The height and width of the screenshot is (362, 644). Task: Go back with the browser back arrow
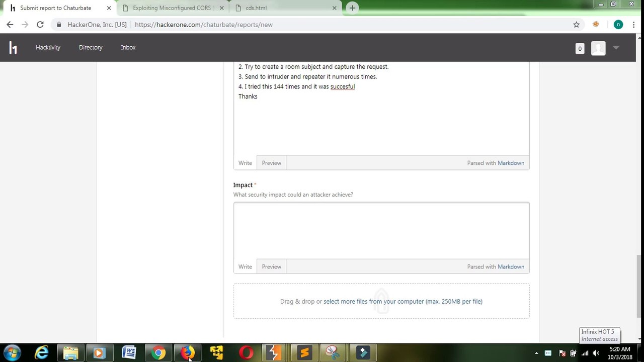pyautogui.click(x=10, y=24)
